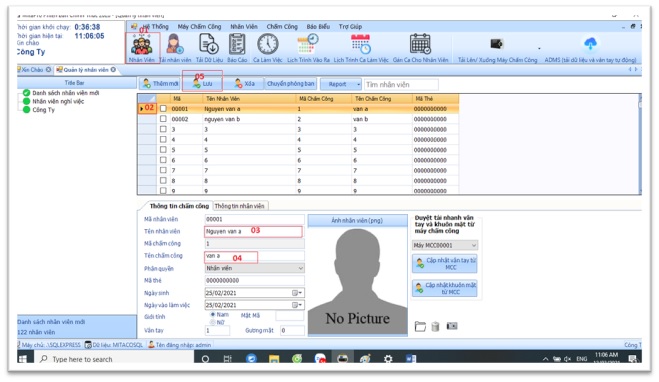659x382 pixels.
Task: Expand the Phân quyền dropdown
Action: tap(301, 268)
